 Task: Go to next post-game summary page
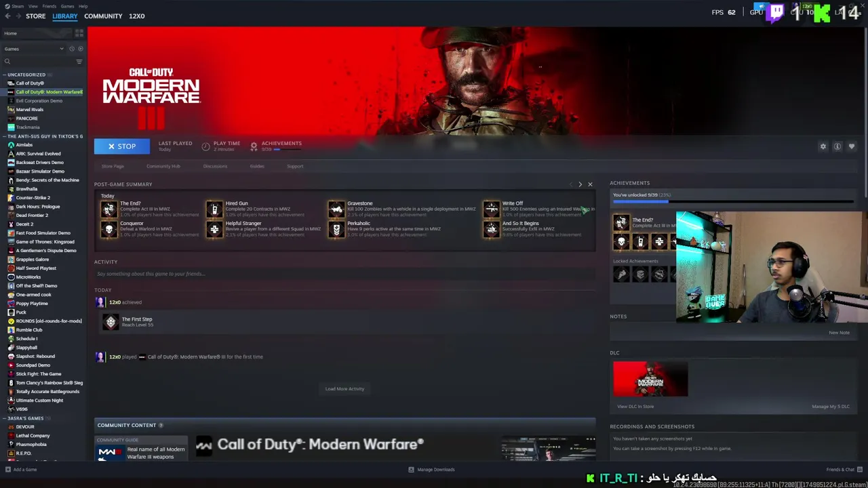580,184
